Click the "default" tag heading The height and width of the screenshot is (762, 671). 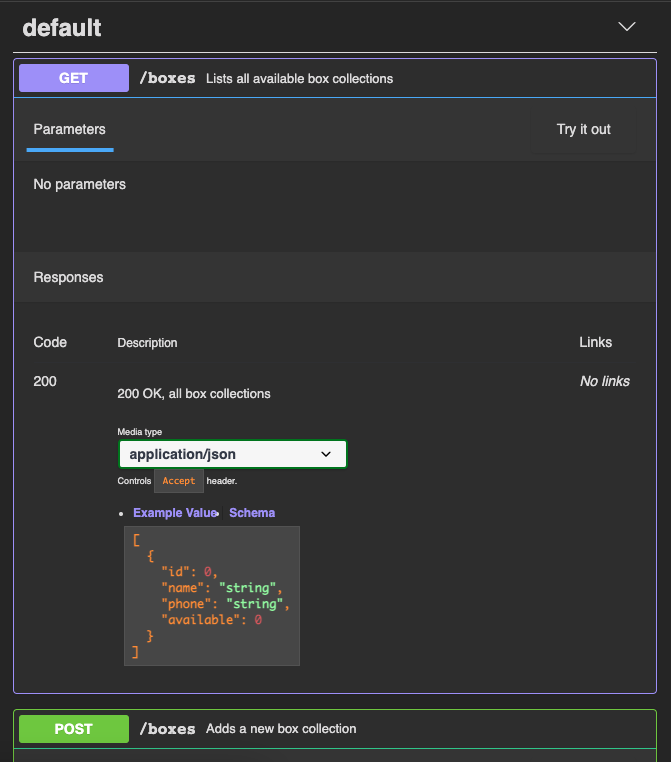click(62, 27)
